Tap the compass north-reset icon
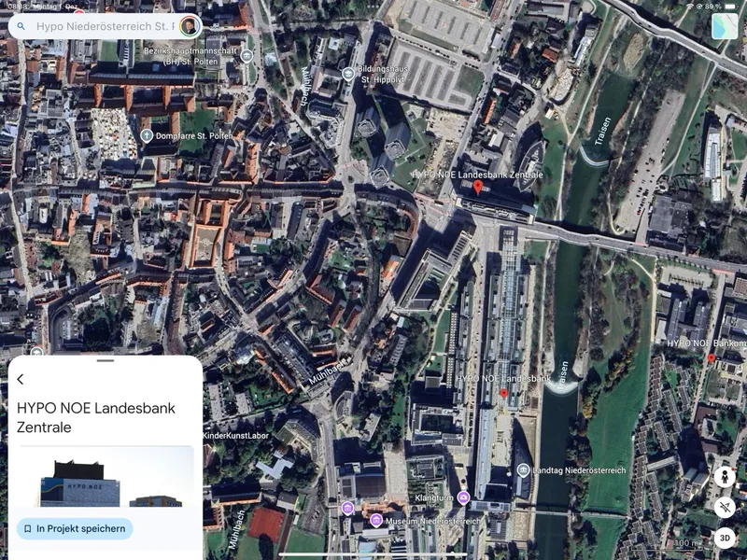 pos(725,507)
